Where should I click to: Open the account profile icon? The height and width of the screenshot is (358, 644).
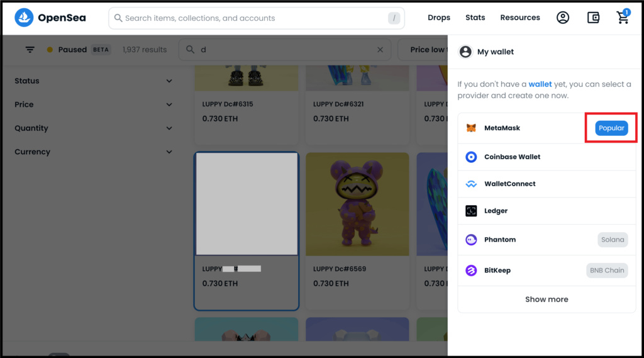(563, 18)
